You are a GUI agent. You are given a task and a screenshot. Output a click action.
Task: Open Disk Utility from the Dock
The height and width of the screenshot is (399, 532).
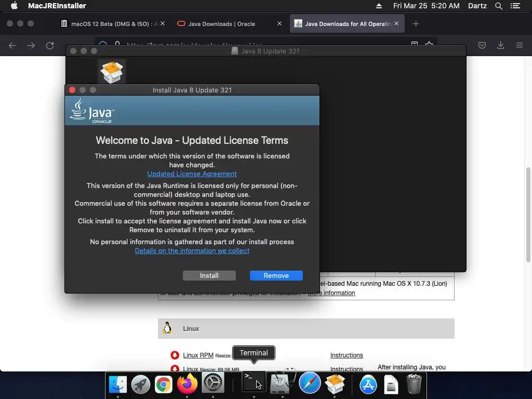(x=282, y=382)
